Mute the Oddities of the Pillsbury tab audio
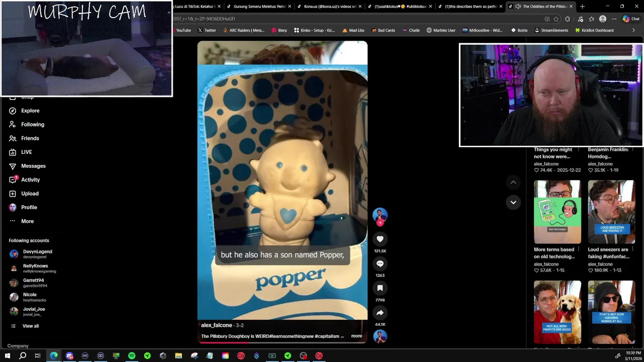 point(518,7)
